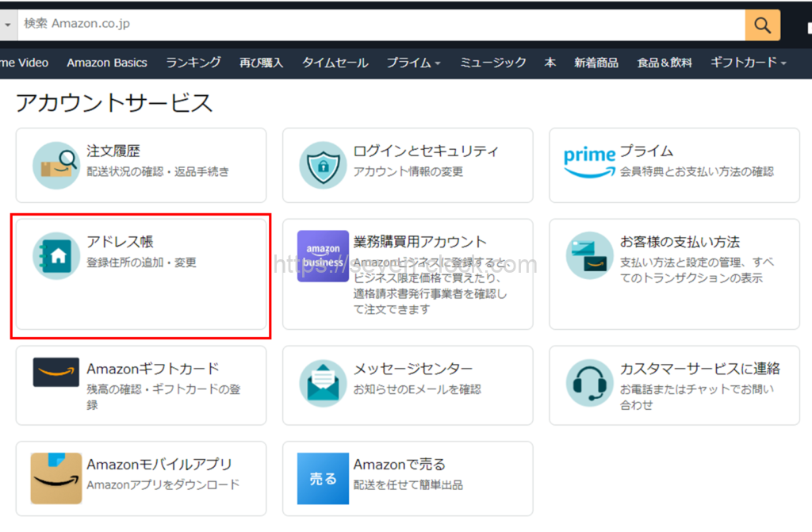Open 新着商品 in navigation bar
The height and width of the screenshot is (532, 812).
click(596, 63)
